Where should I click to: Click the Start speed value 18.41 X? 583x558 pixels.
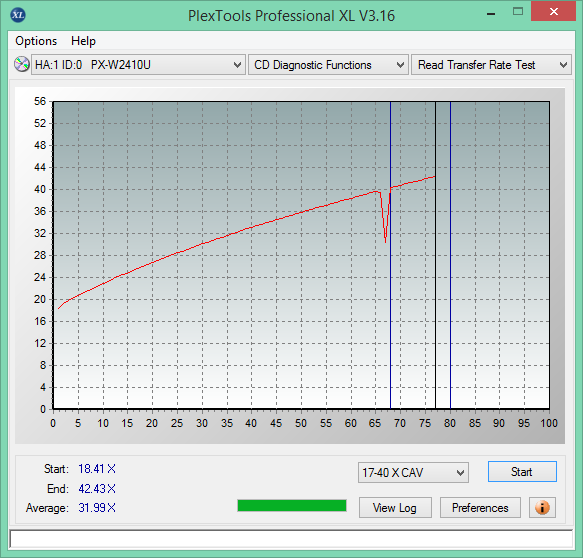97,469
